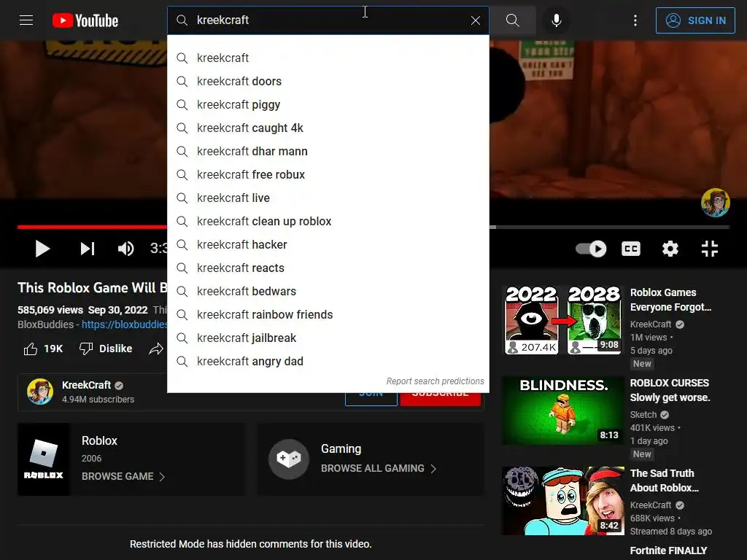747x560 pixels.
Task: Clear the search box text
Action: [476, 20]
